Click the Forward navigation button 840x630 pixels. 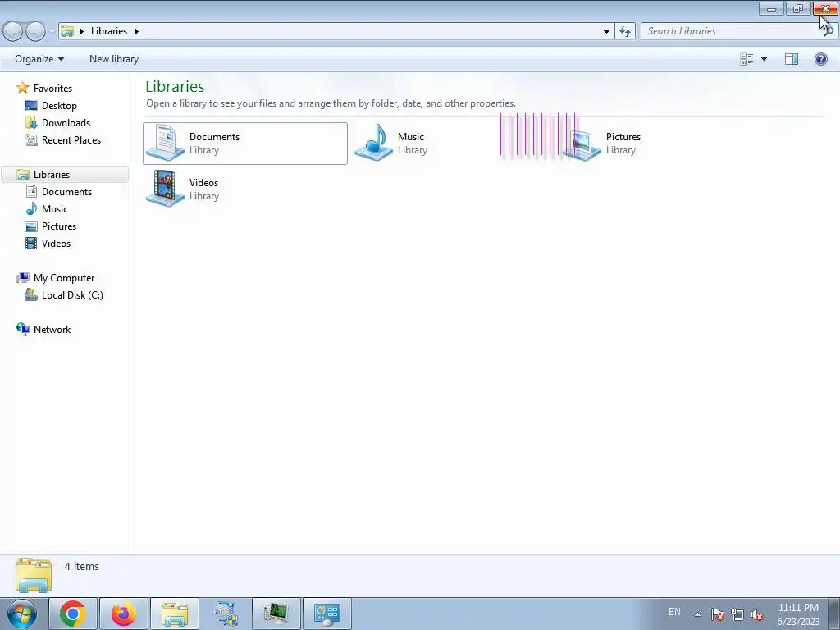35,31
